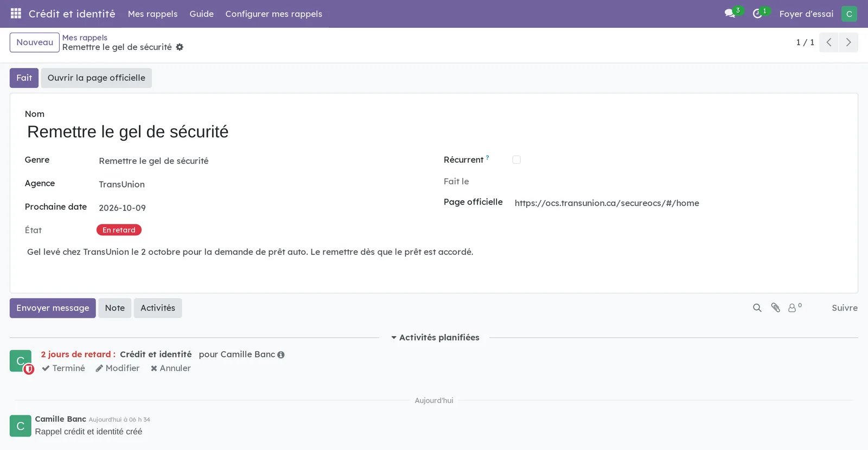This screenshot has height=450, width=868.
Task: Open the Activités scheduler
Action: point(158,308)
